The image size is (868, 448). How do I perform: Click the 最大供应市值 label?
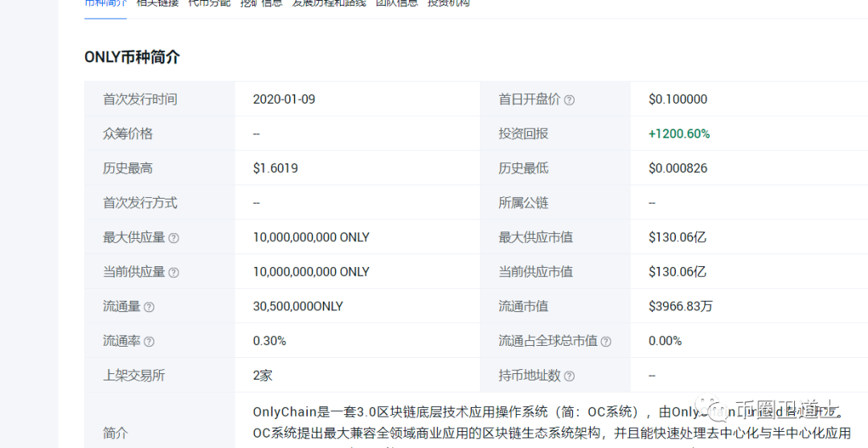(x=535, y=237)
